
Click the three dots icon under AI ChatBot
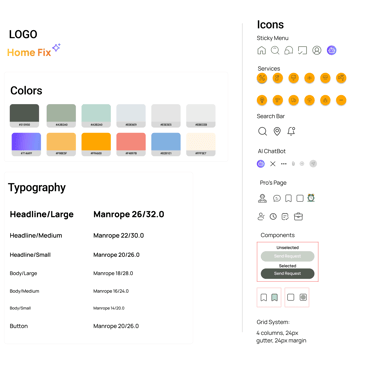(x=284, y=164)
